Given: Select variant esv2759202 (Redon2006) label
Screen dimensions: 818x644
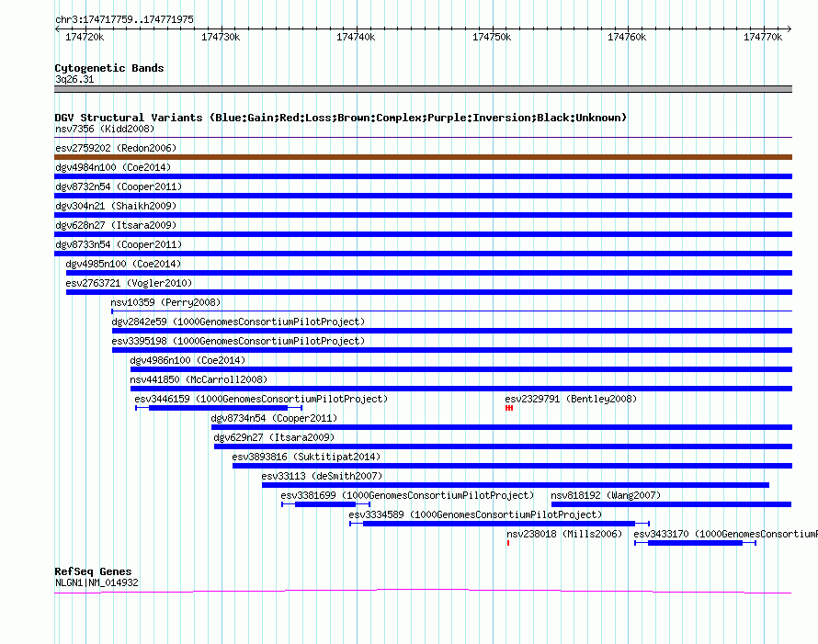Looking at the screenshot, I should pos(116,148).
